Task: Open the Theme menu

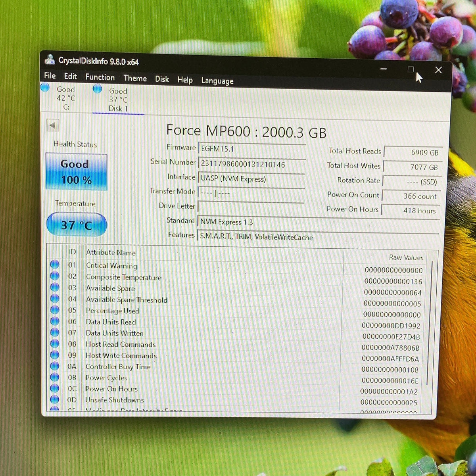Action: click(x=135, y=78)
